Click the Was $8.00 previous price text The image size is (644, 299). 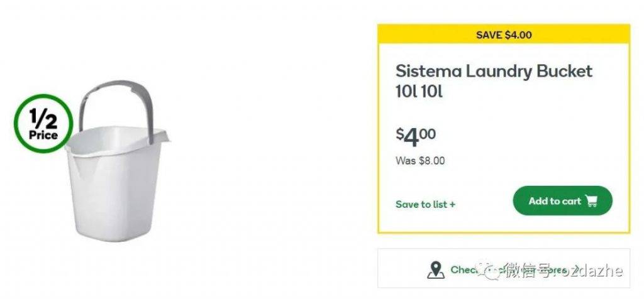(x=420, y=161)
